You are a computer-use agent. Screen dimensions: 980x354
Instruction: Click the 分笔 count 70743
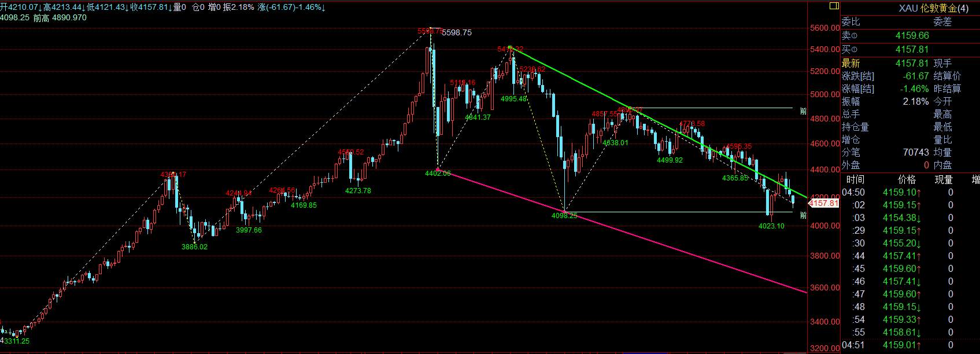(916, 153)
